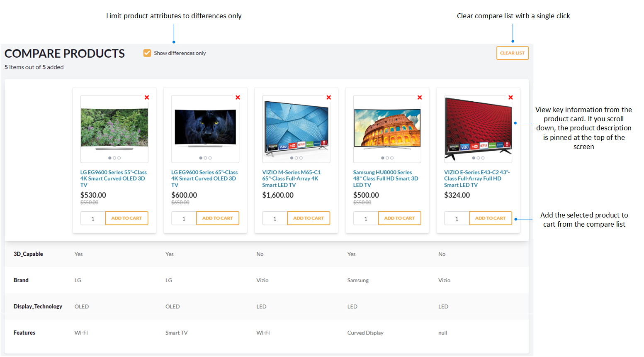Remove LG EG9600 55" TV from compare list
Image resolution: width=644 pixels, height=357 pixels.
(147, 98)
